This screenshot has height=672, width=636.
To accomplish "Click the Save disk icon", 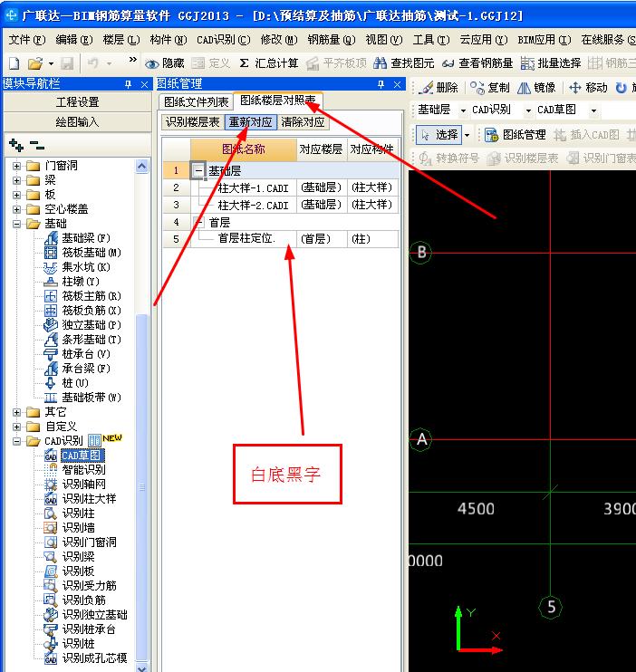I will 67,63.
